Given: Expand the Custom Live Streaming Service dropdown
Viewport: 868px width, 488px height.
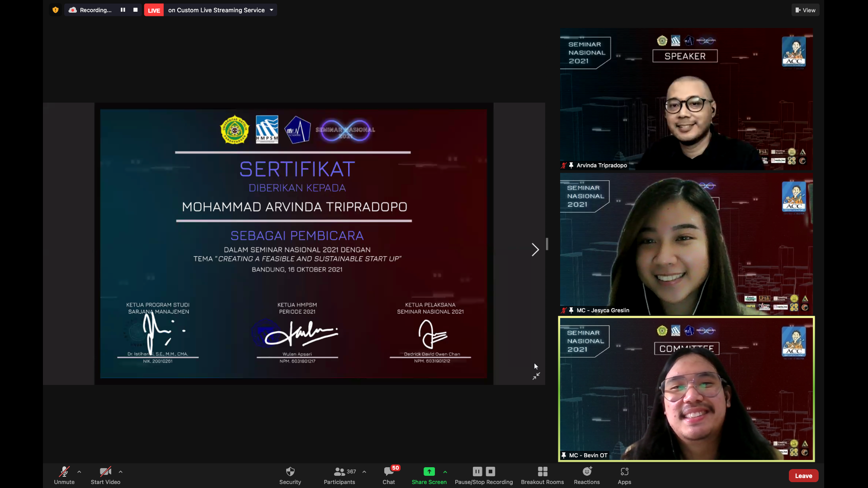Looking at the screenshot, I should (x=271, y=10).
